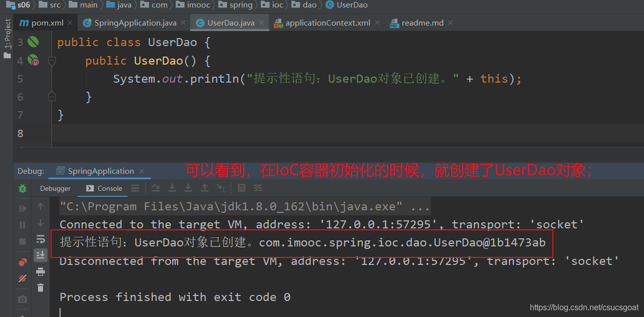Open the 1: Project tool window
644x317 pixels.
(7, 39)
